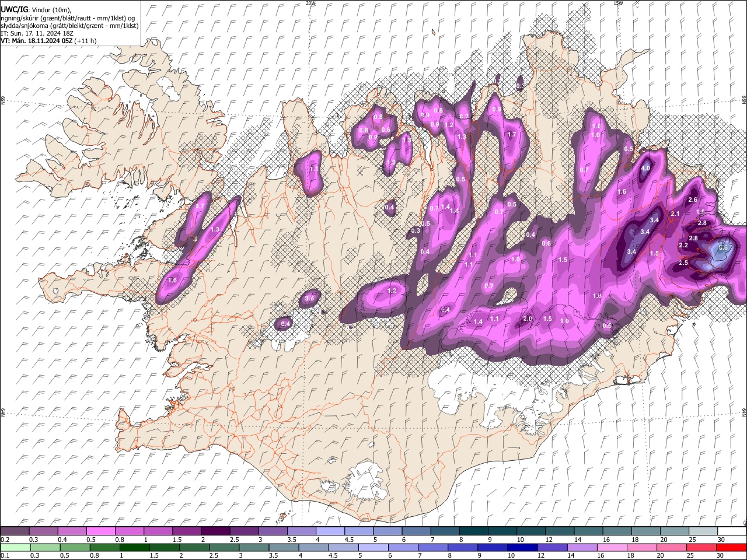Pick the snow scale swatch starting at 6
747x560 pixels.
[x=416, y=531]
